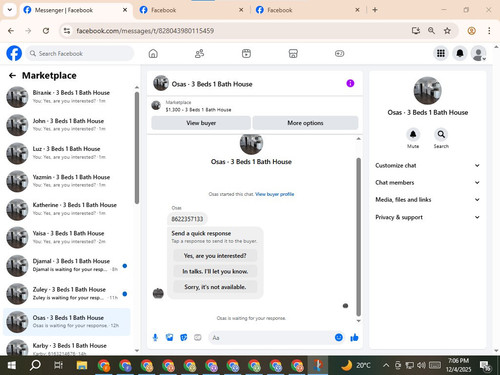
Task: Open the Reels video icon
Action: click(246, 53)
